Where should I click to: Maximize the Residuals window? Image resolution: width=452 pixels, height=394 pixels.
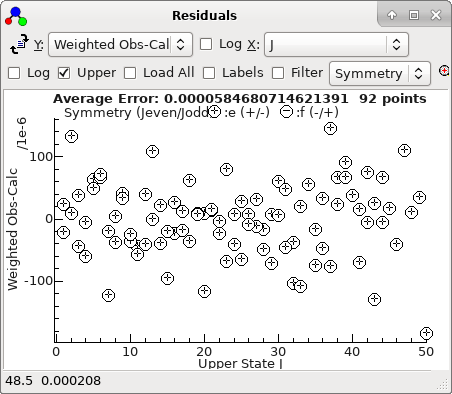point(414,15)
